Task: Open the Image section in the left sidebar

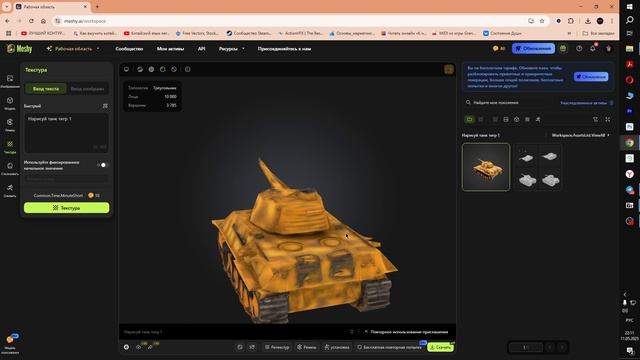Action: [10, 81]
